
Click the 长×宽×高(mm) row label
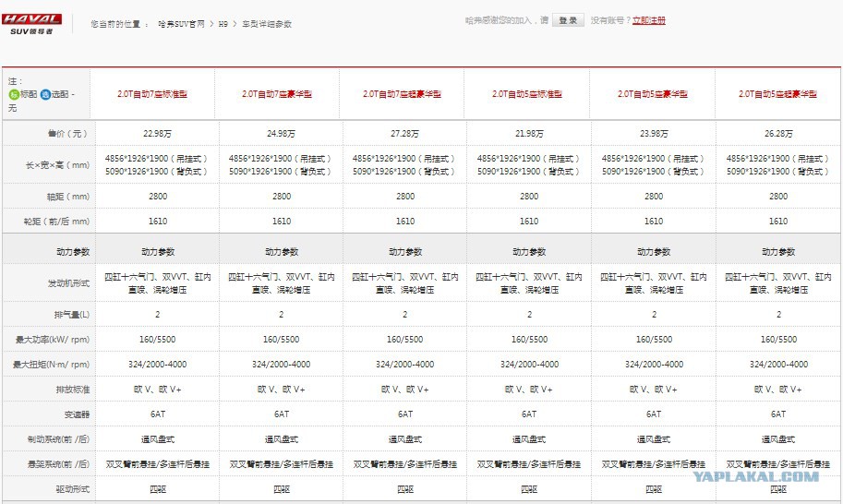pos(57,165)
